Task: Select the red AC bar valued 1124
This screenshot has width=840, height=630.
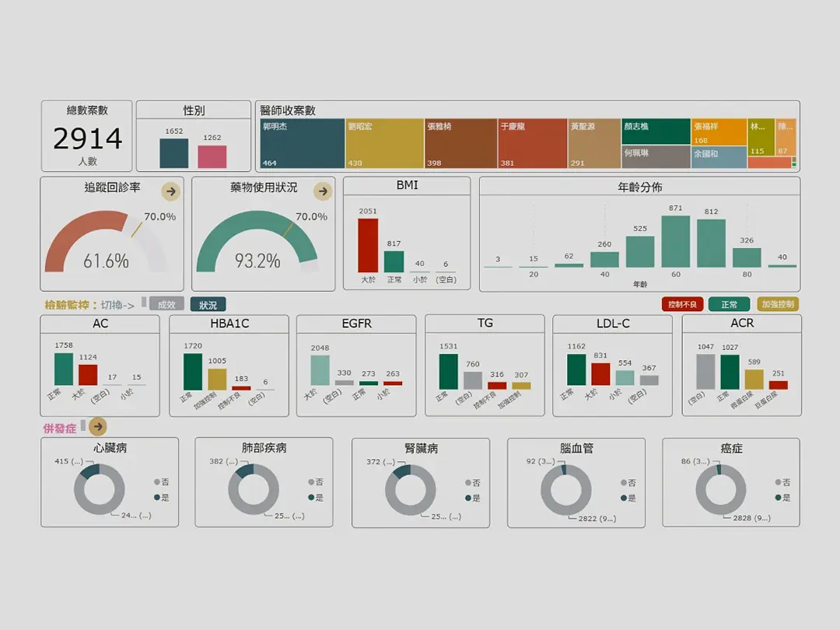Action: [x=88, y=375]
